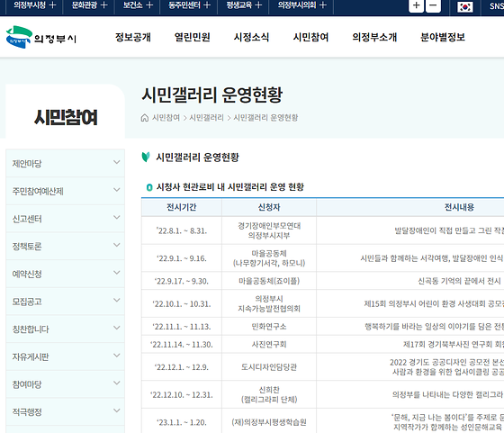Click the 시민참여 breadcrumb link

click(166, 118)
